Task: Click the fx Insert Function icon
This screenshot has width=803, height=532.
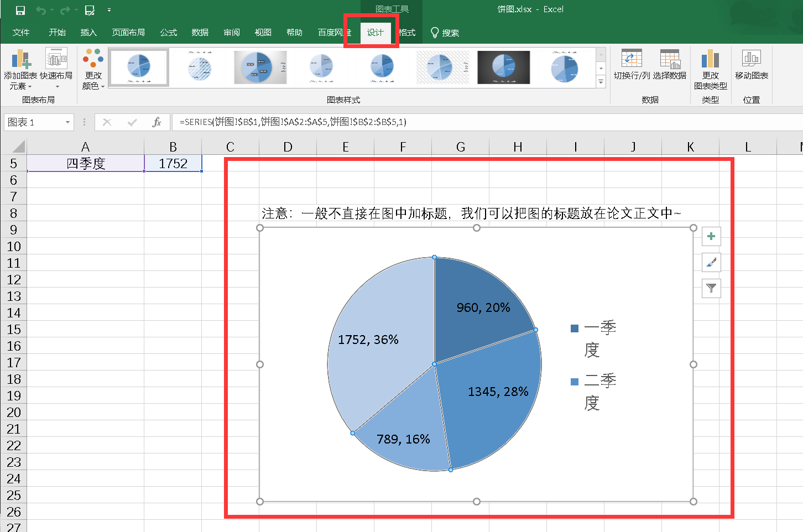Action: coord(157,122)
